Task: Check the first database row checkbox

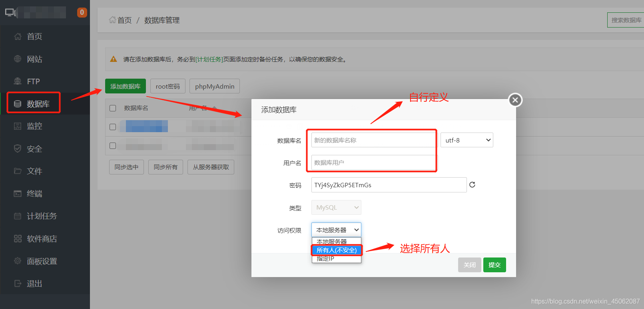Action: pyautogui.click(x=113, y=127)
